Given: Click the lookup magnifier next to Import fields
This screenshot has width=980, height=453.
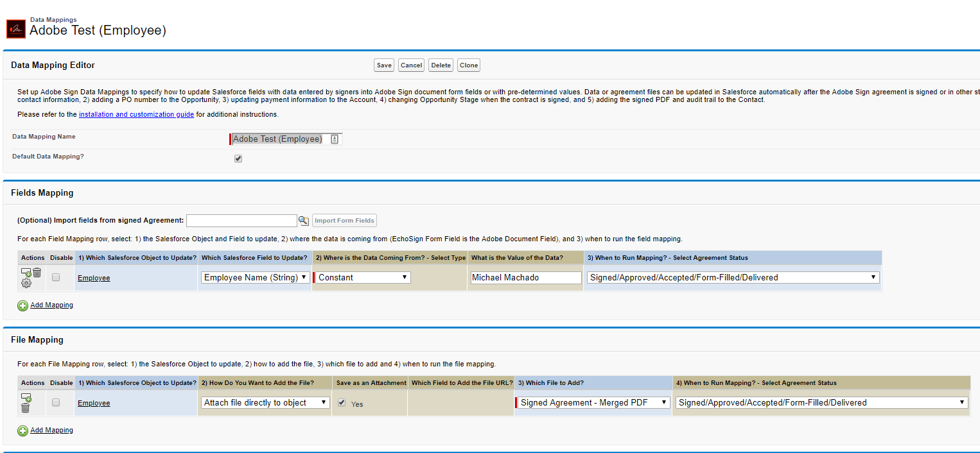Looking at the screenshot, I should coord(304,221).
